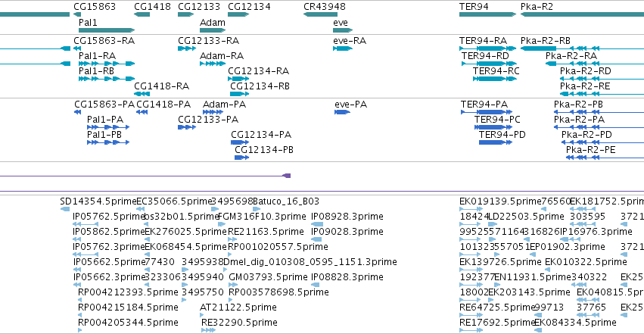
Task: Select the Pka-R2-RE transcript label
Action: [585, 86]
